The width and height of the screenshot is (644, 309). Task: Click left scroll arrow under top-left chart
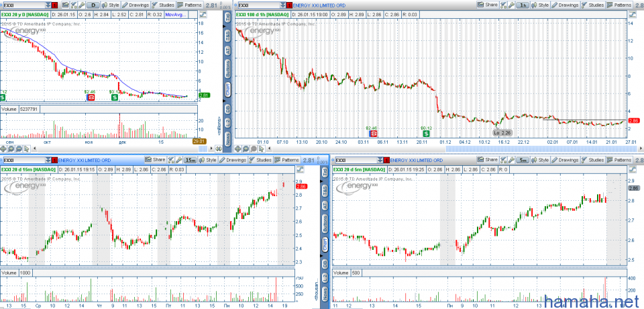pyautogui.click(x=34, y=149)
